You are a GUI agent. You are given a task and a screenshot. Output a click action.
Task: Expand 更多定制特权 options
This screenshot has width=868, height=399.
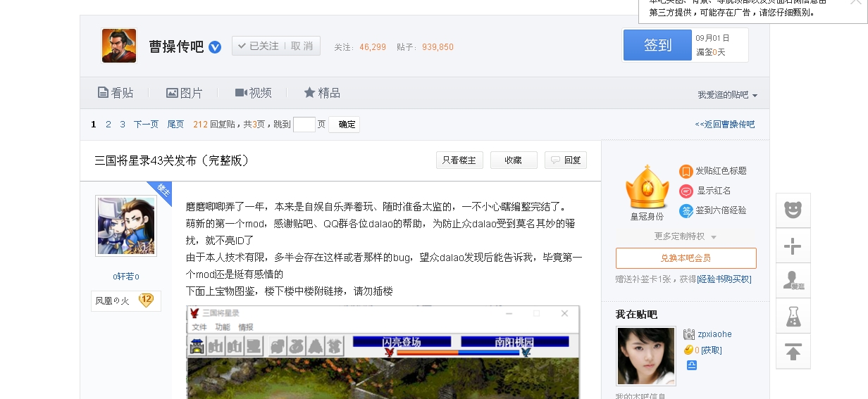[x=686, y=236]
